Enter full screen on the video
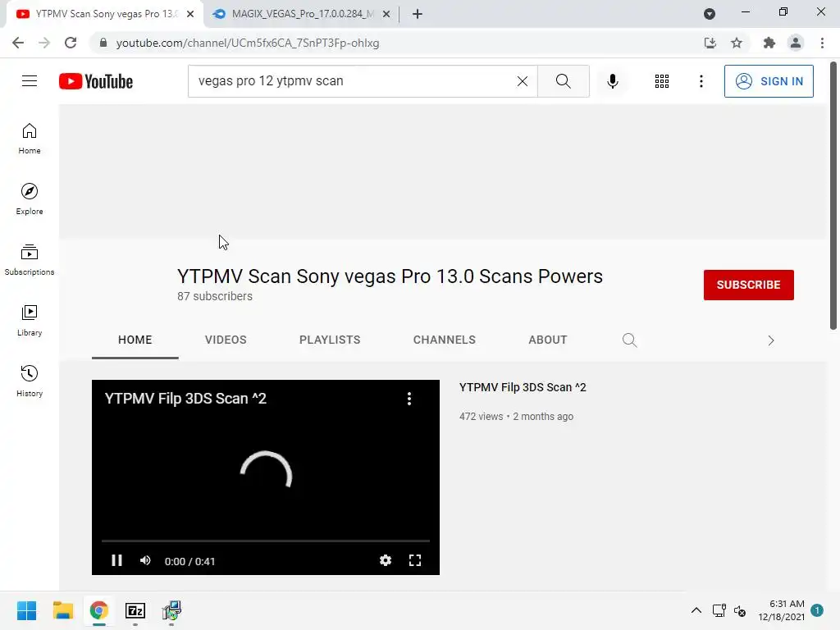The height and width of the screenshot is (630, 840). [x=414, y=560]
